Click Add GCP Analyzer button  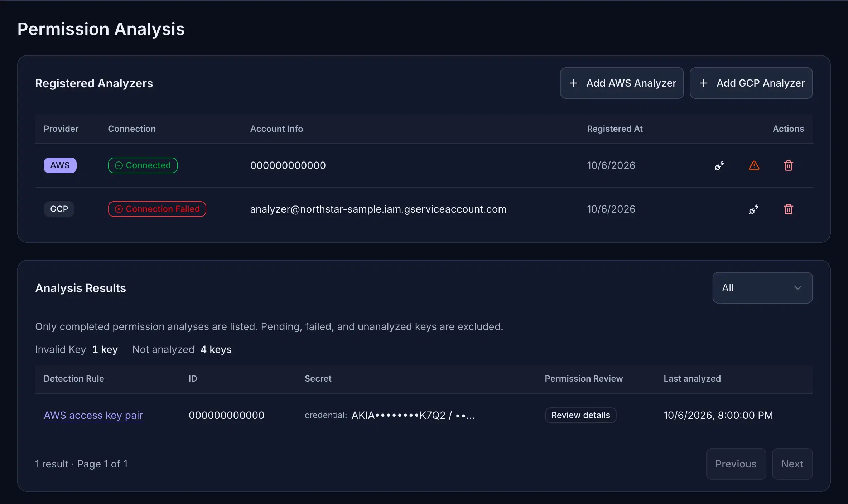click(x=751, y=83)
